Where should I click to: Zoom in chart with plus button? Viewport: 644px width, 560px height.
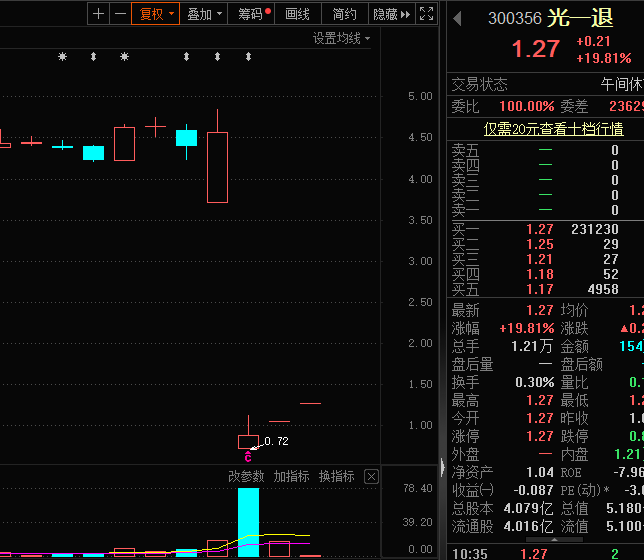point(98,14)
